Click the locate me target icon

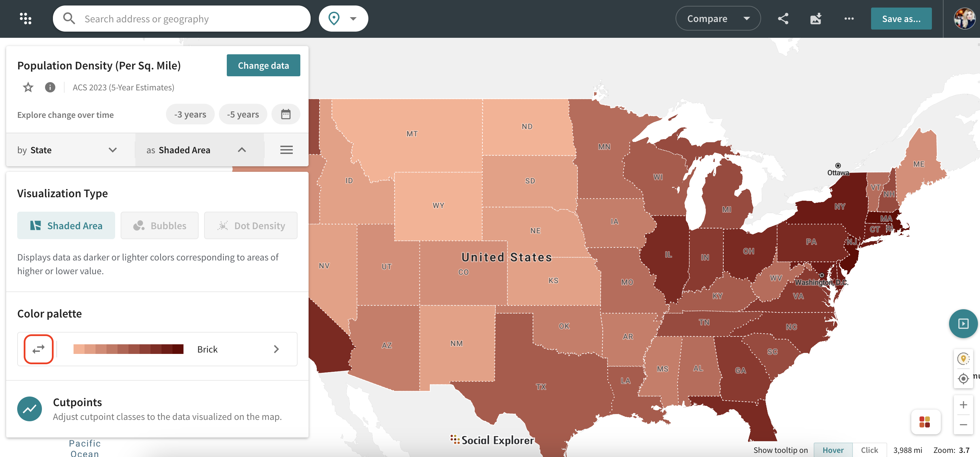pyautogui.click(x=963, y=379)
